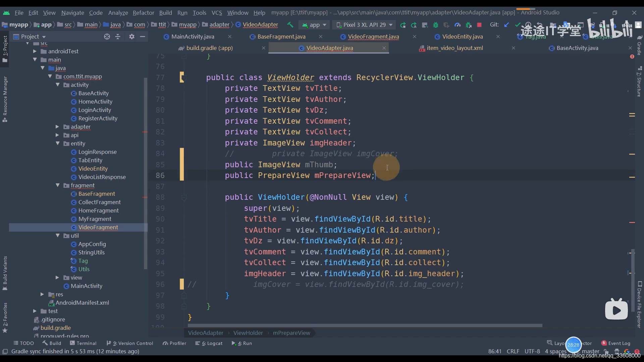Viewport: 644px width, 362px height.
Task: Toggle the 1: Project side tab
Action: (5, 49)
